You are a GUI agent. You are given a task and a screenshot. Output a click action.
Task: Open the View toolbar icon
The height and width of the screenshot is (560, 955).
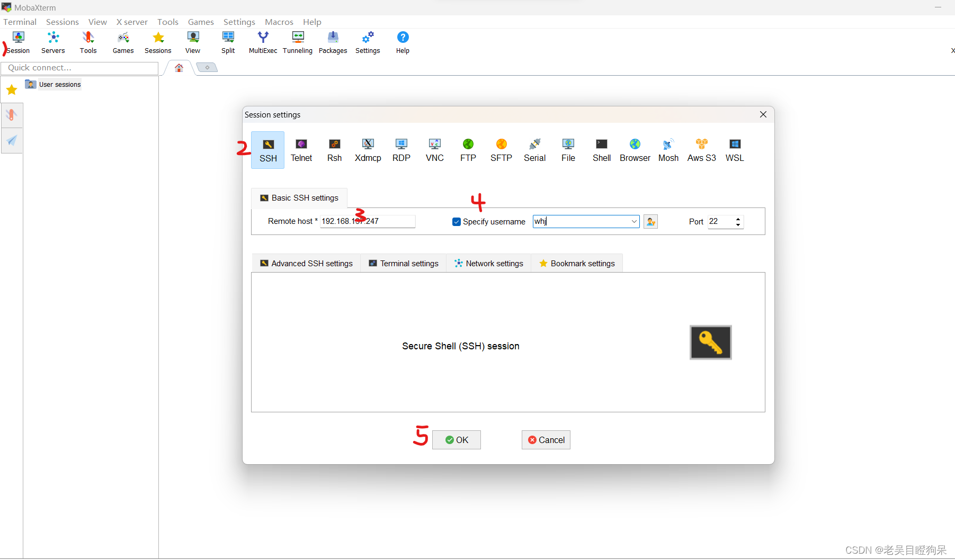[x=193, y=43]
